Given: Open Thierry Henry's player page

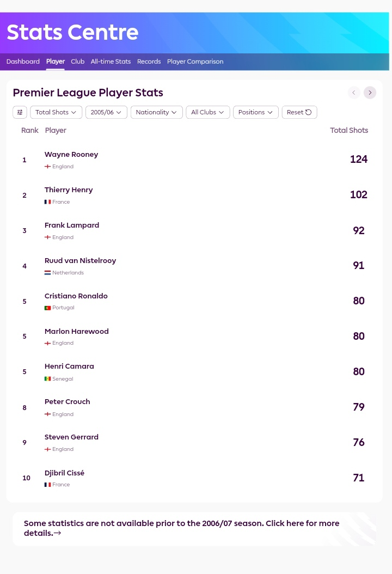Looking at the screenshot, I should (x=69, y=190).
